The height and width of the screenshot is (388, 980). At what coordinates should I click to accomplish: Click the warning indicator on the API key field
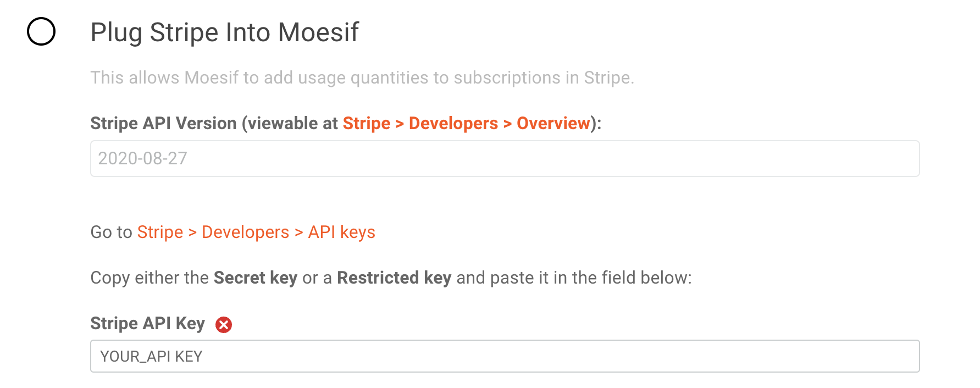(224, 324)
